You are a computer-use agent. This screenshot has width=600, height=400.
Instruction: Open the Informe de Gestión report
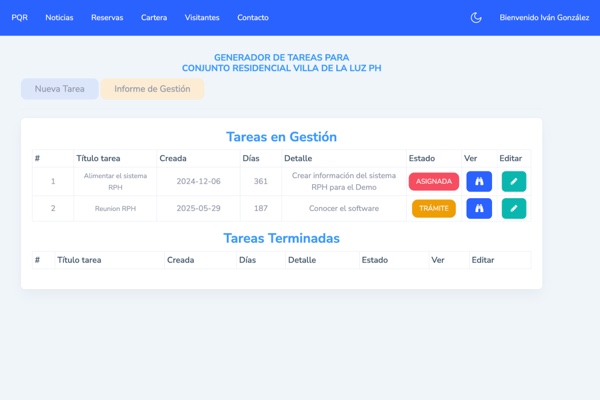152,89
